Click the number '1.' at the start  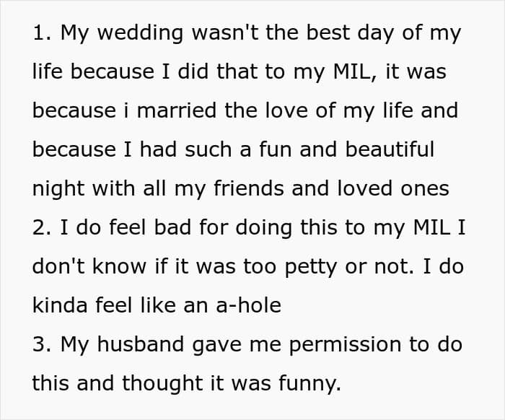click(x=42, y=33)
